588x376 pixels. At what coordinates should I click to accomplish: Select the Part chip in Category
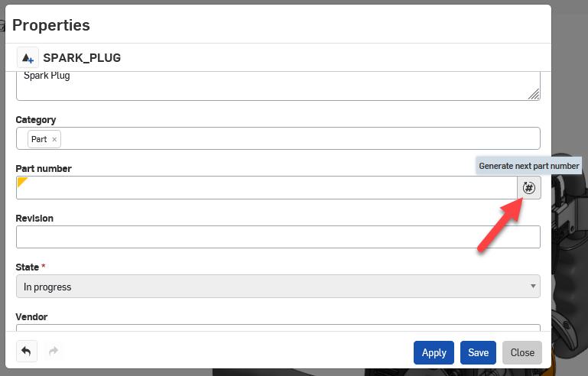click(38, 139)
